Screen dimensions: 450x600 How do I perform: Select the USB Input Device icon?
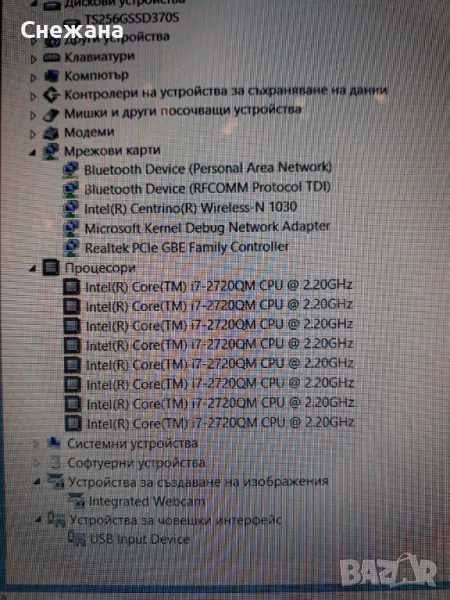[77, 539]
